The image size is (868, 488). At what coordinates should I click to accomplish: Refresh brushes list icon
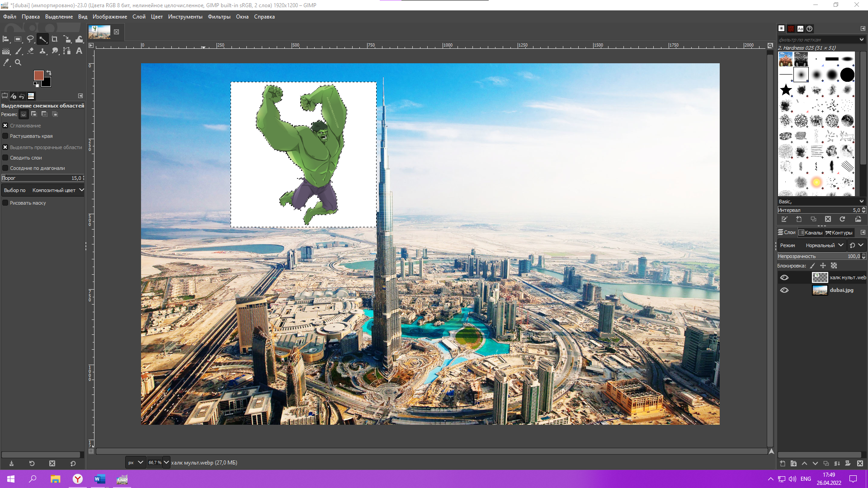click(x=842, y=219)
